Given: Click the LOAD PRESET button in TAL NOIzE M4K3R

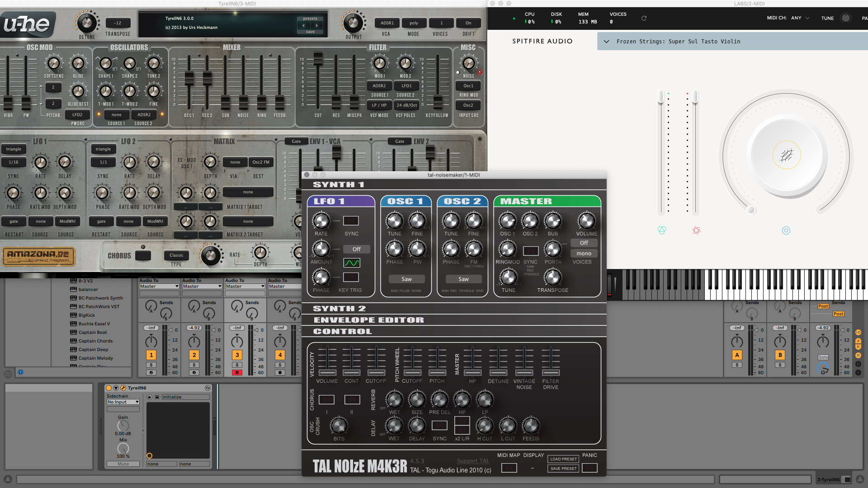Looking at the screenshot, I should (x=563, y=459).
